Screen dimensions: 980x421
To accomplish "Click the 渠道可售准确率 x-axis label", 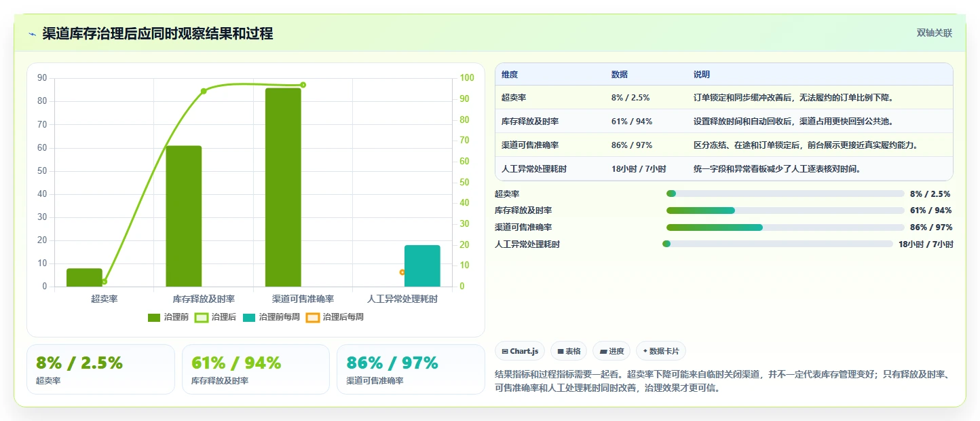I will (x=303, y=299).
